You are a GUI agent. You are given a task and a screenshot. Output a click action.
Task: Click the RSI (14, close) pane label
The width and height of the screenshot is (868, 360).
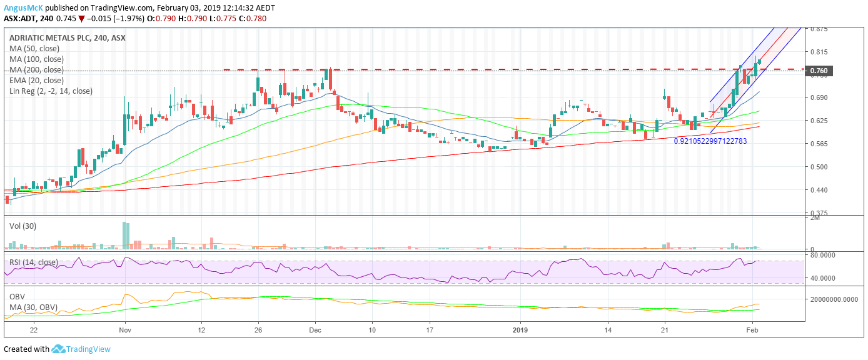pos(34,262)
